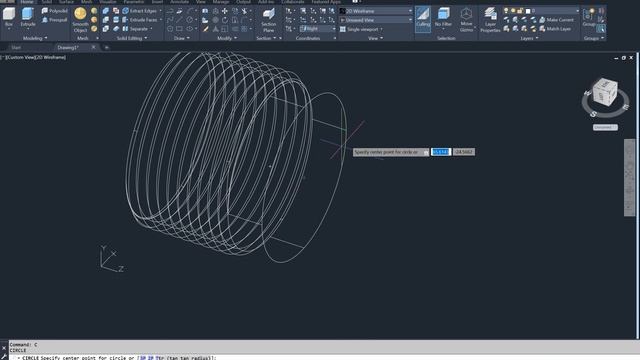This screenshot has height=360, width=640.
Task: Expand the Modeling panel
Action: coord(35,38)
